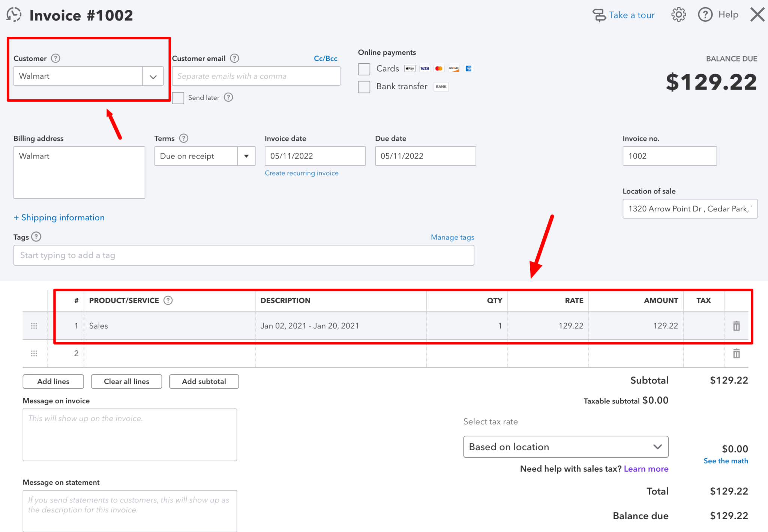
Task: Click the Add lines button
Action: (53, 381)
